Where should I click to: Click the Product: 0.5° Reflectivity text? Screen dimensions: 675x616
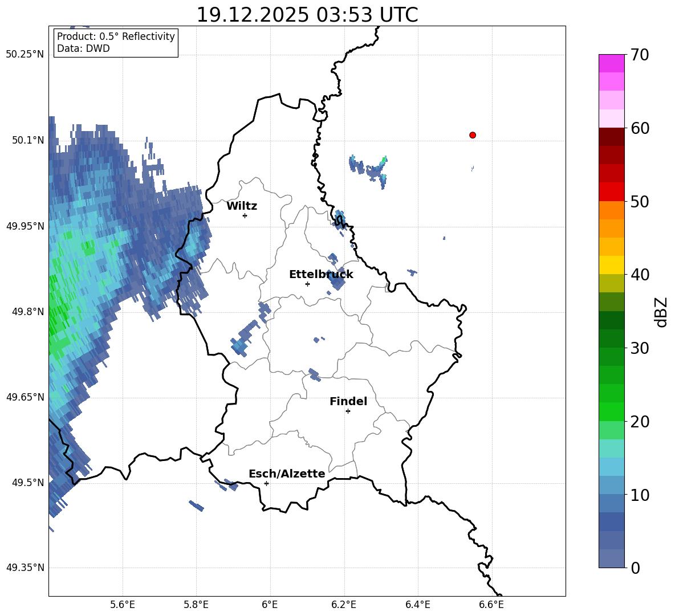tap(116, 36)
